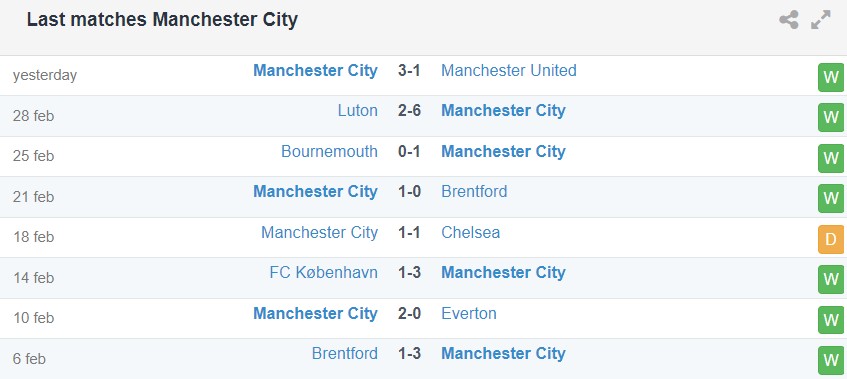Click W badge for Everton match

tap(830, 321)
